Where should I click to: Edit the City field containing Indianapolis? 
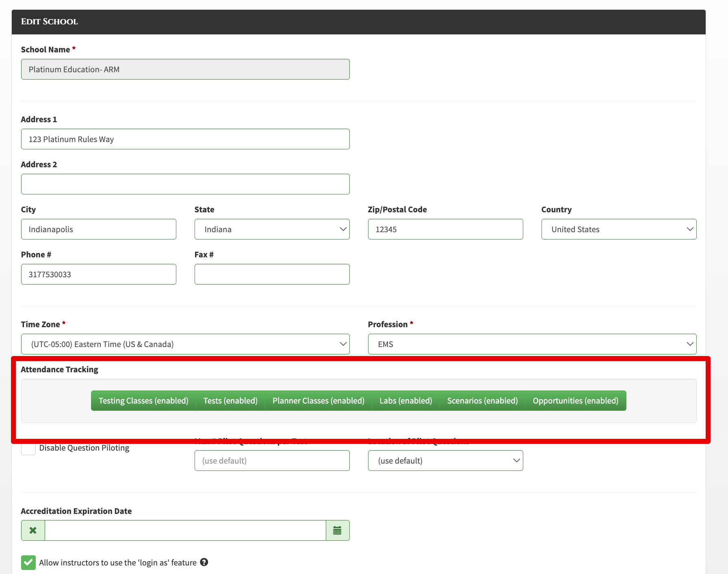[x=99, y=229]
